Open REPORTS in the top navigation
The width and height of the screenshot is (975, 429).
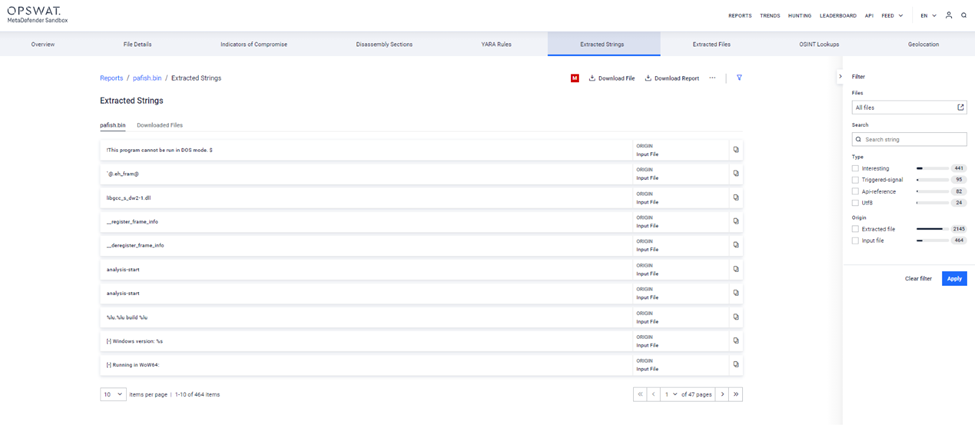740,16
